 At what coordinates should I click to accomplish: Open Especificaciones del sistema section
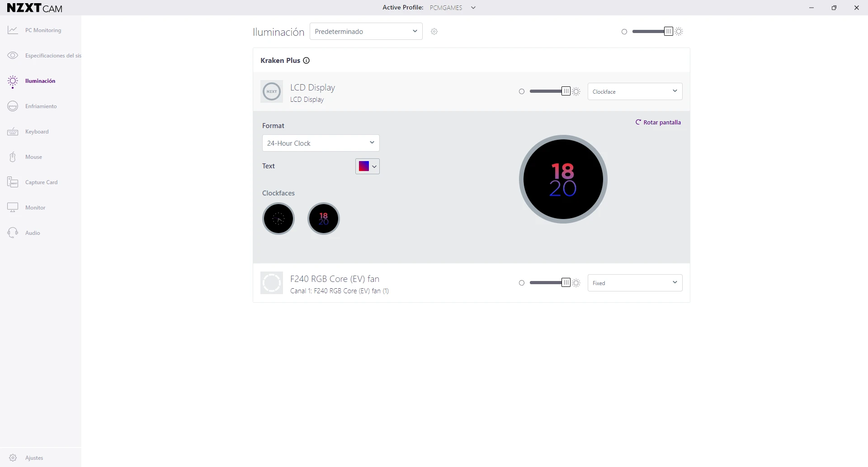pos(41,55)
